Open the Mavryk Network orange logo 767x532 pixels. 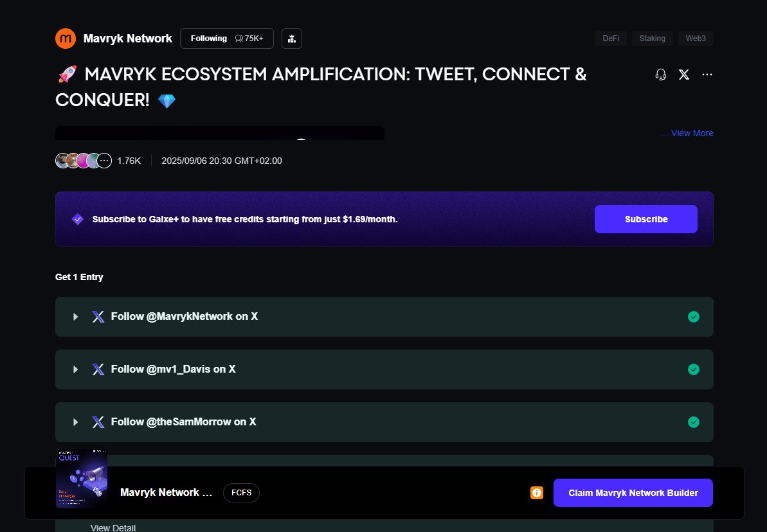click(66, 39)
